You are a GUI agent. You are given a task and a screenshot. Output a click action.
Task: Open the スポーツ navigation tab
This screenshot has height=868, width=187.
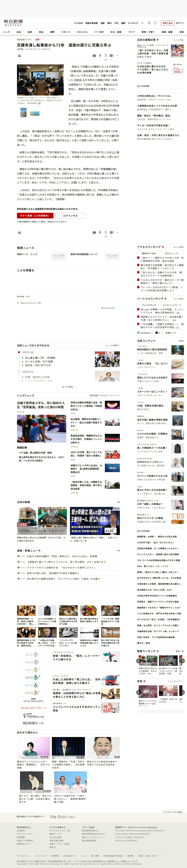(66, 32)
